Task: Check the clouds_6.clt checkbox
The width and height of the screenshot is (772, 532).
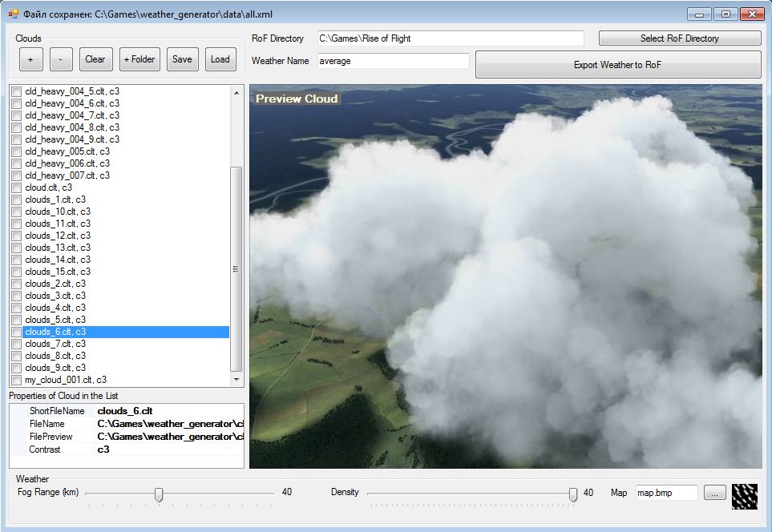Action: [17, 332]
